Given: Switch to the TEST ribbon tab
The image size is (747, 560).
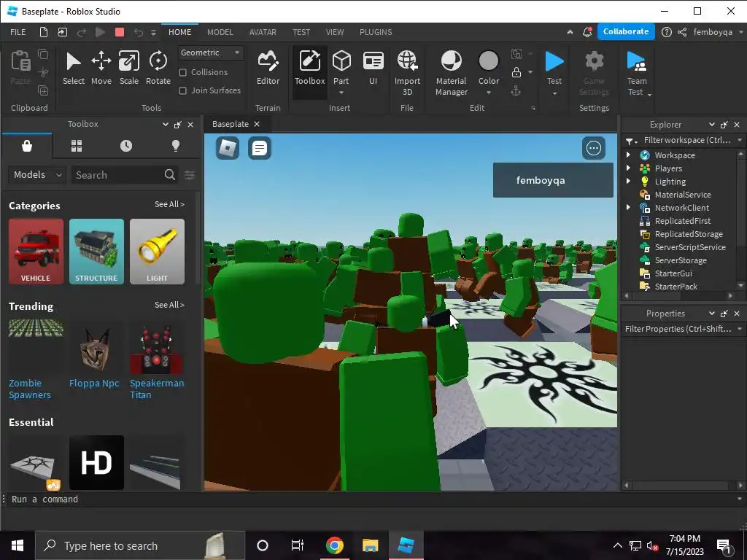Looking at the screenshot, I should point(301,32).
